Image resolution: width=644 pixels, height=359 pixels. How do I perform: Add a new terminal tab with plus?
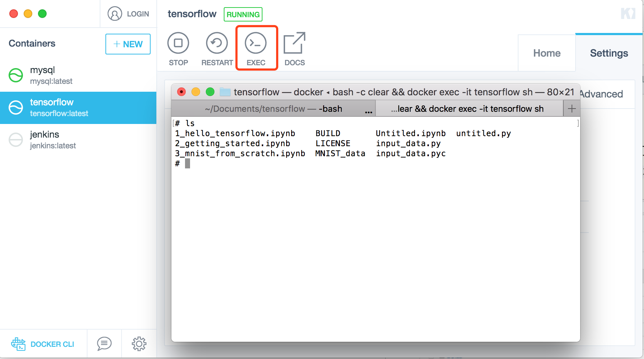pyautogui.click(x=572, y=109)
